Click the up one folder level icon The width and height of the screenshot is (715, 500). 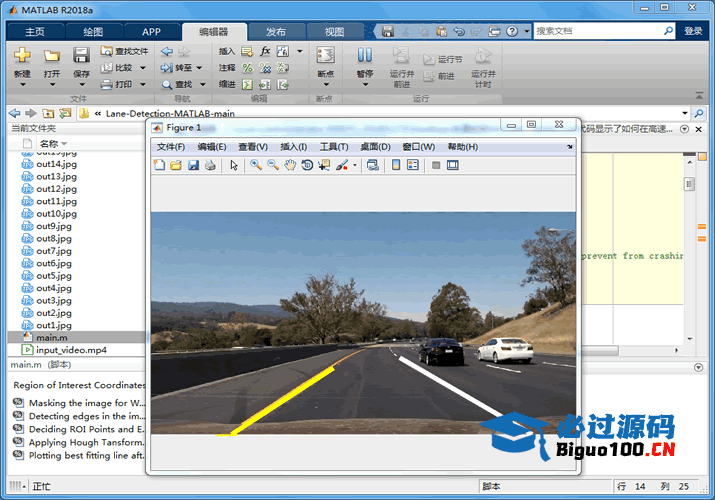point(48,113)
